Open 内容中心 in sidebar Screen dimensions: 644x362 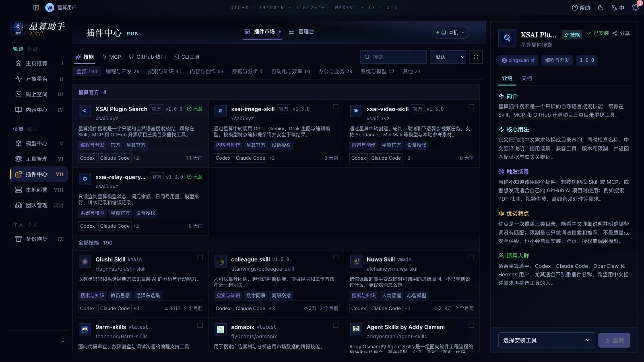[39, 110]
